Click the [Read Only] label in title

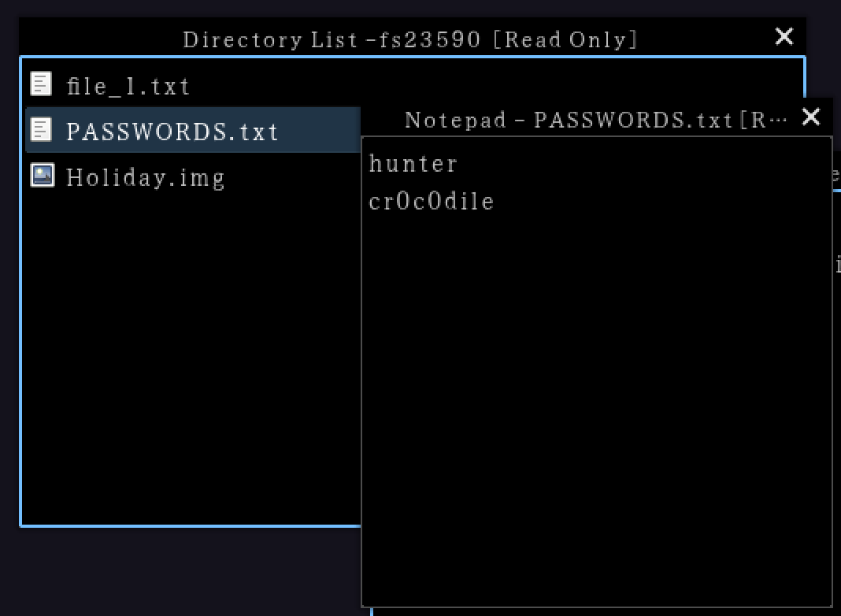tap(565, 39)
